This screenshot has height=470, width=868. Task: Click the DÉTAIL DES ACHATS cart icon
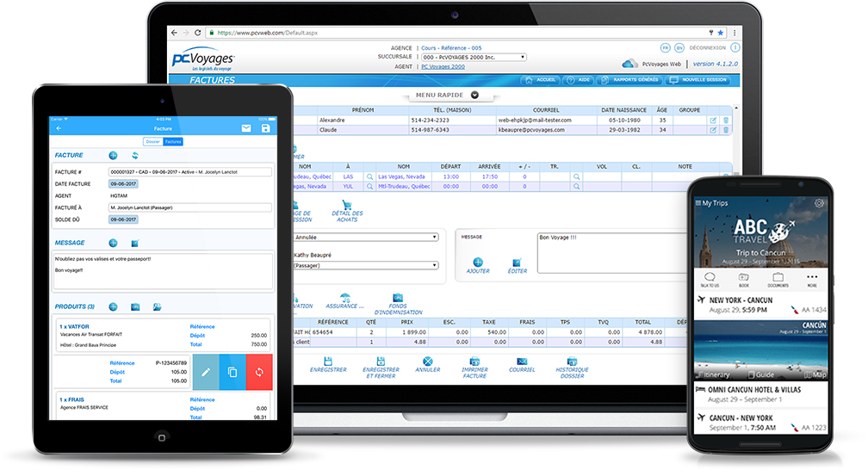[347, 206]
